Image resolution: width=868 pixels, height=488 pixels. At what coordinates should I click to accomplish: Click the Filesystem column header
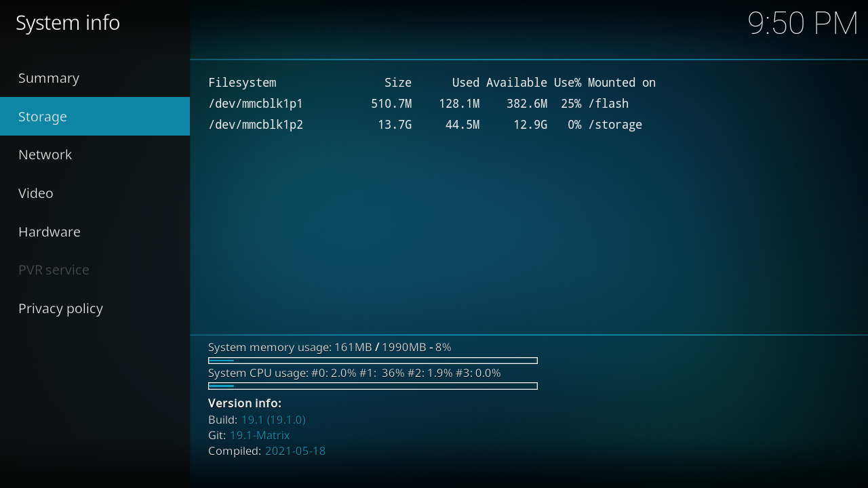point(242,83)
